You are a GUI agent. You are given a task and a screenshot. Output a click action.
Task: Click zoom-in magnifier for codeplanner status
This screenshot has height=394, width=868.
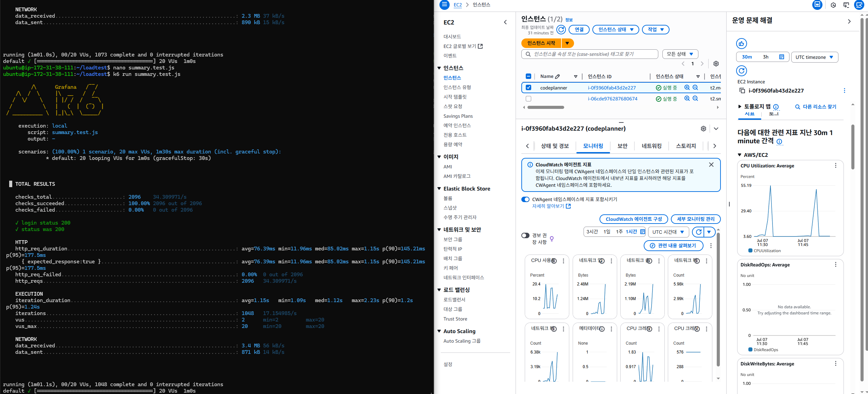pyautogui.click(x=687, y=87)
